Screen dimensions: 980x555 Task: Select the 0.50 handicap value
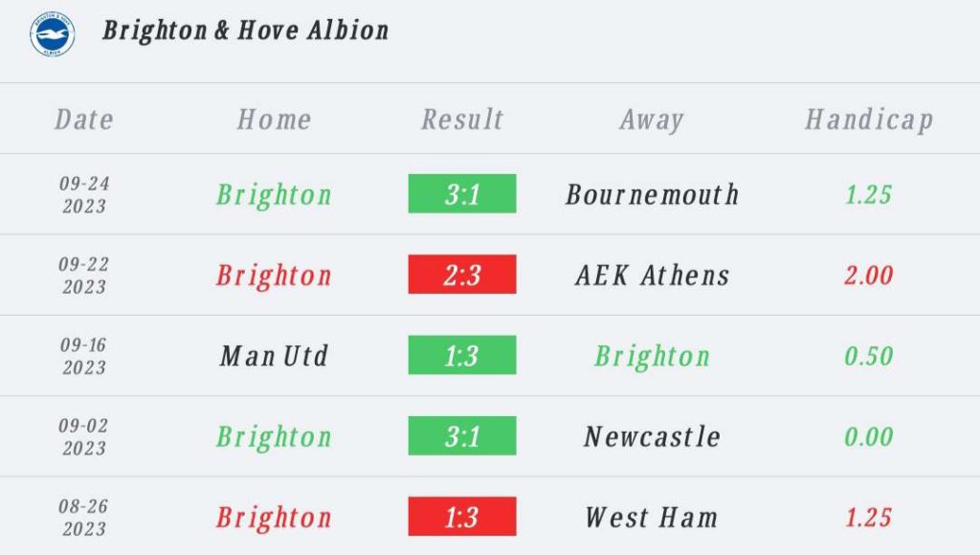(x=868, y=356)
